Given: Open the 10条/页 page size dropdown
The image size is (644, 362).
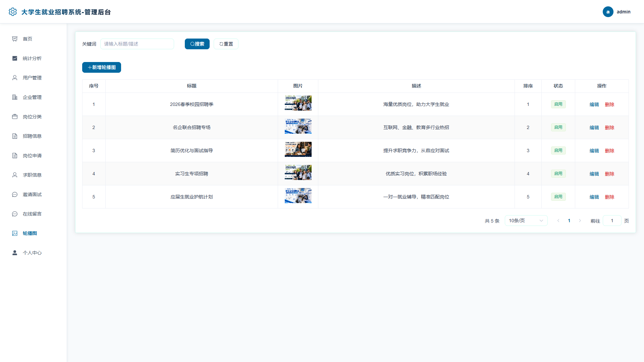Looking at the screenshot, I should coord(526,221).
